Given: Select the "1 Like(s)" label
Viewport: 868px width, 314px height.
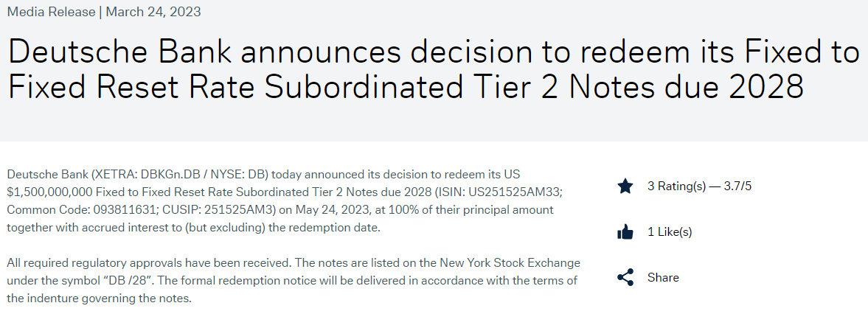Looking at the screenshot, I should (670, 232).
